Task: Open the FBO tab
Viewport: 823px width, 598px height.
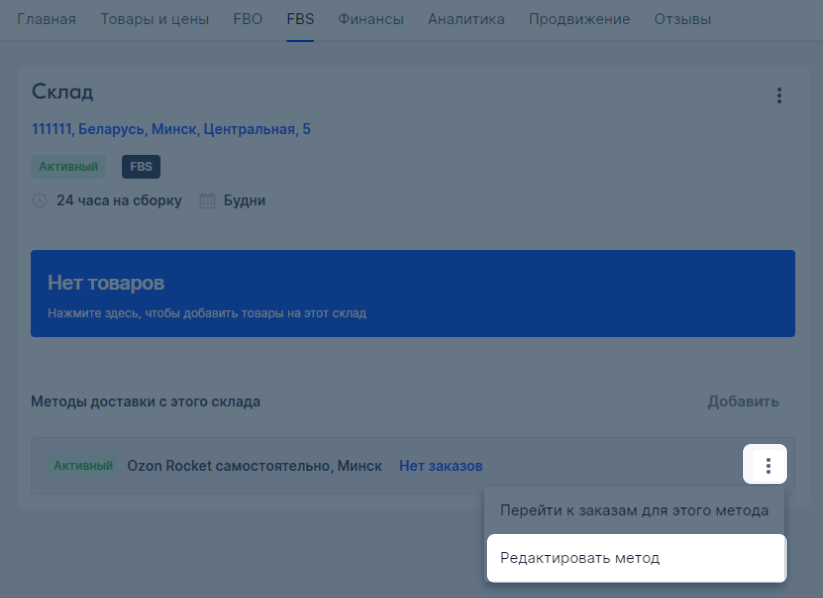Action: [248, 19]
